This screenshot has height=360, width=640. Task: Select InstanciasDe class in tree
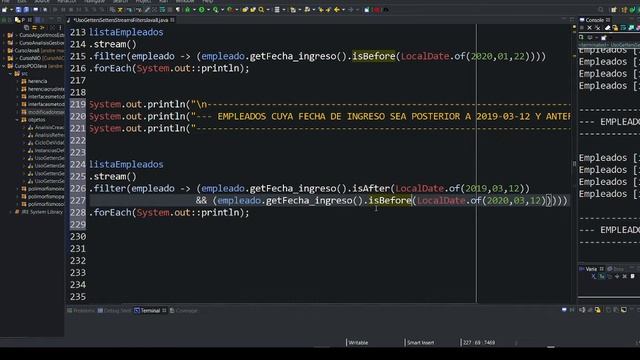click(49, 150)
